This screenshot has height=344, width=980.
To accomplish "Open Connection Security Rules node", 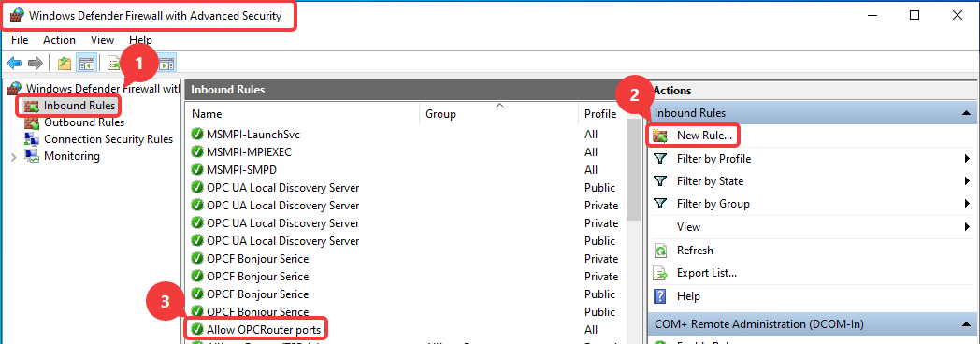I will [x=108, y=139].
